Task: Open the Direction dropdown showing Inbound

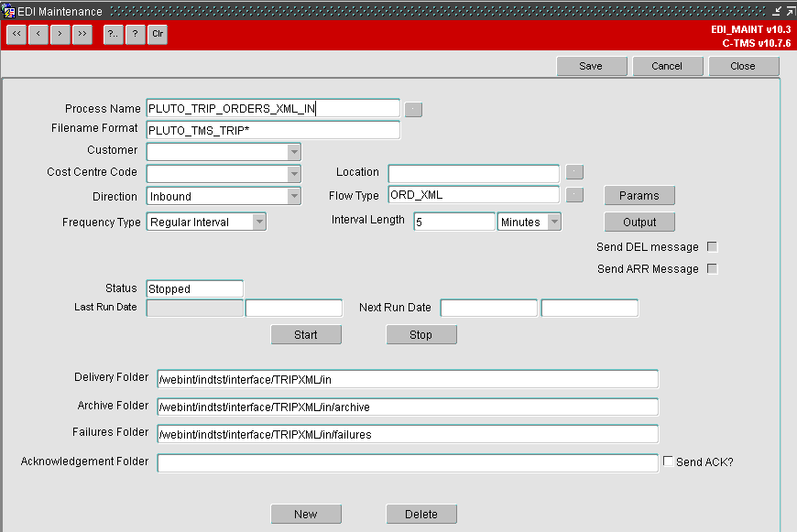Action: click(294, 196)
